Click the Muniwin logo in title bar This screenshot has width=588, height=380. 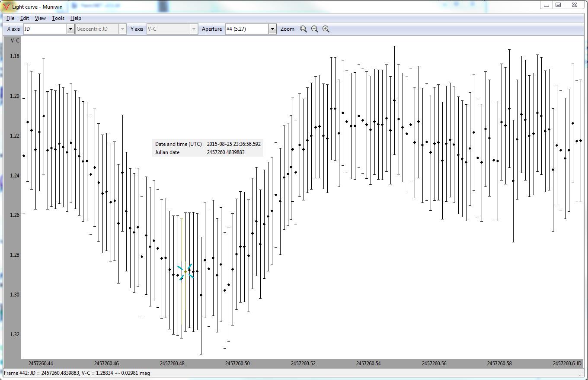click(x=6, y=6)
